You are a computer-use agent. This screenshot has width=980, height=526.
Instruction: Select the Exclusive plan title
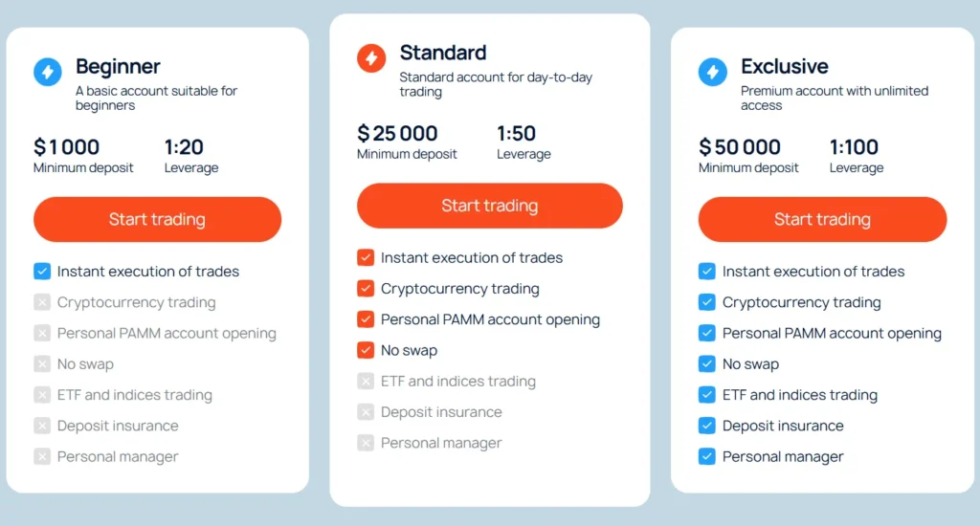click(x=785, y=67)
